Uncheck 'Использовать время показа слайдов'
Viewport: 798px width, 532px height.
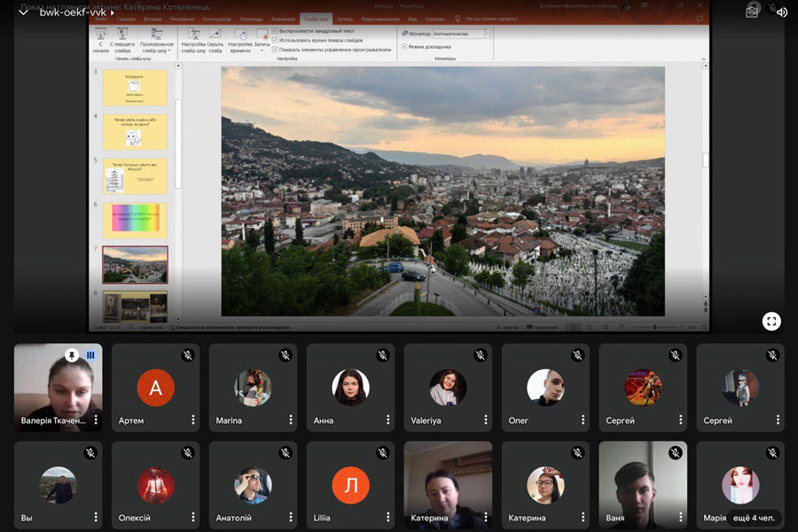point(275,40)
